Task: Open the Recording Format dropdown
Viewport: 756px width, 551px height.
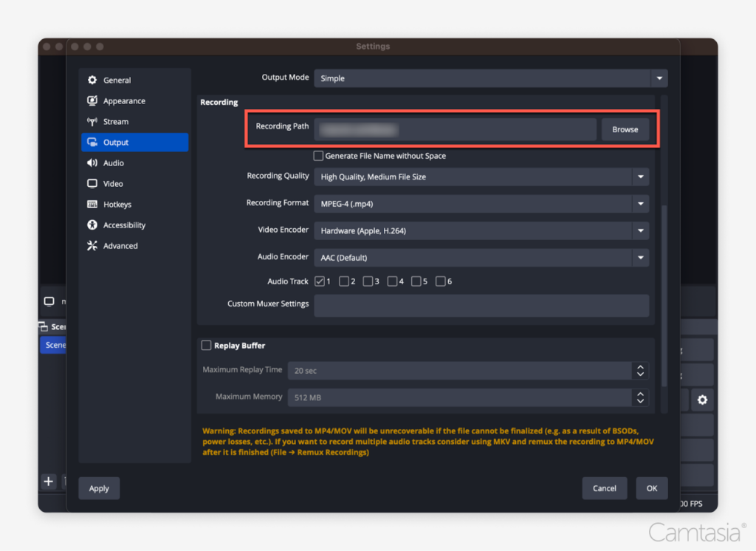Action: (481, 204)
